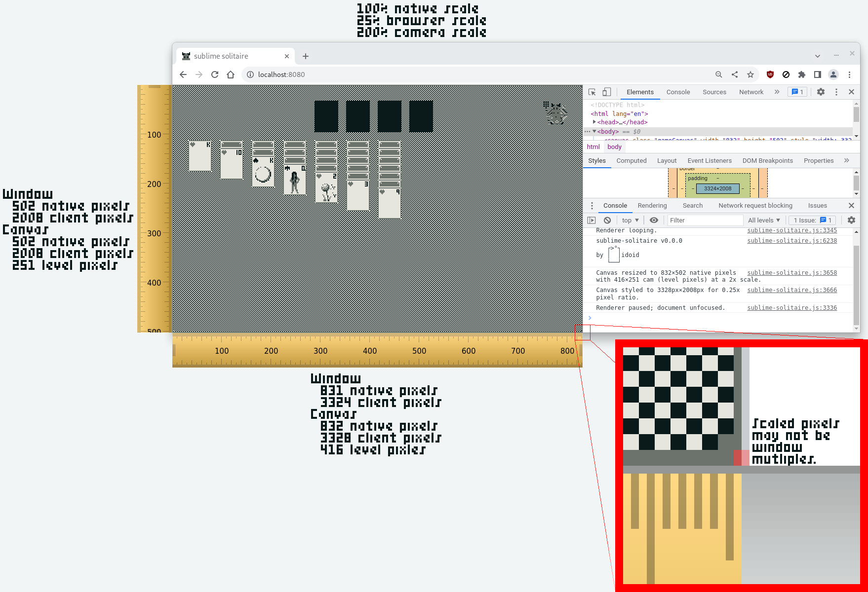Bookmark this tab with the star
868x592 pixels.
point(750,74)
